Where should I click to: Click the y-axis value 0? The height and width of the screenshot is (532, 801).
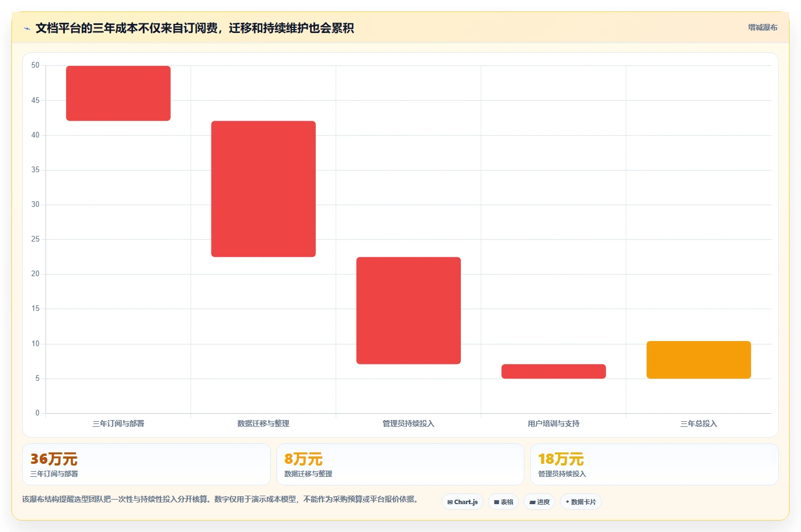click(38, 413)
